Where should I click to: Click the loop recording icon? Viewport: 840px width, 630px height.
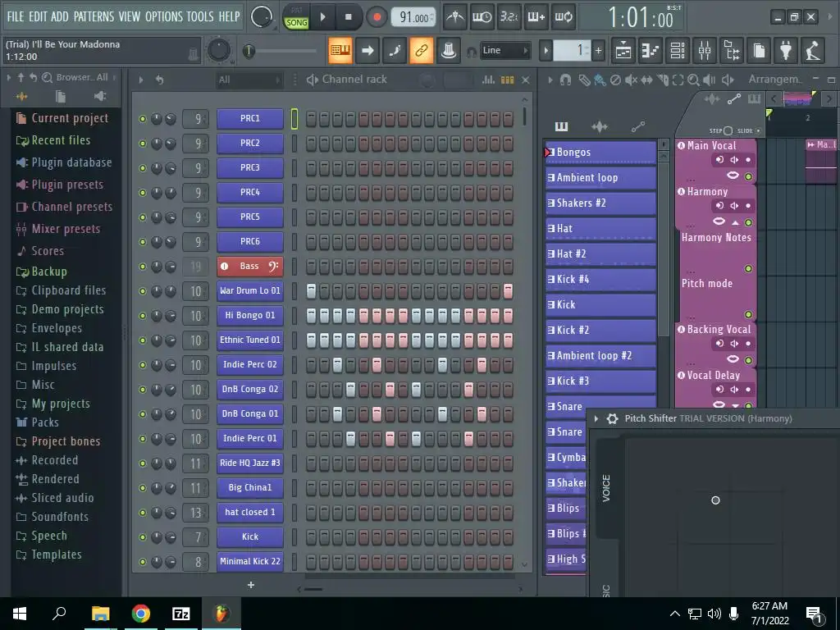click(563, 16)
